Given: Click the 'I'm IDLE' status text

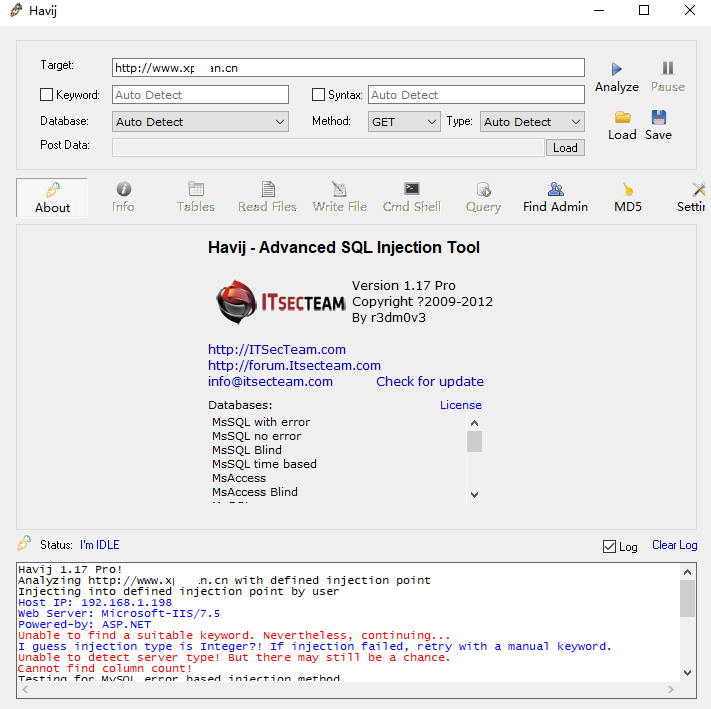Looking at the screenshot, I should click(x=100, y=545).
